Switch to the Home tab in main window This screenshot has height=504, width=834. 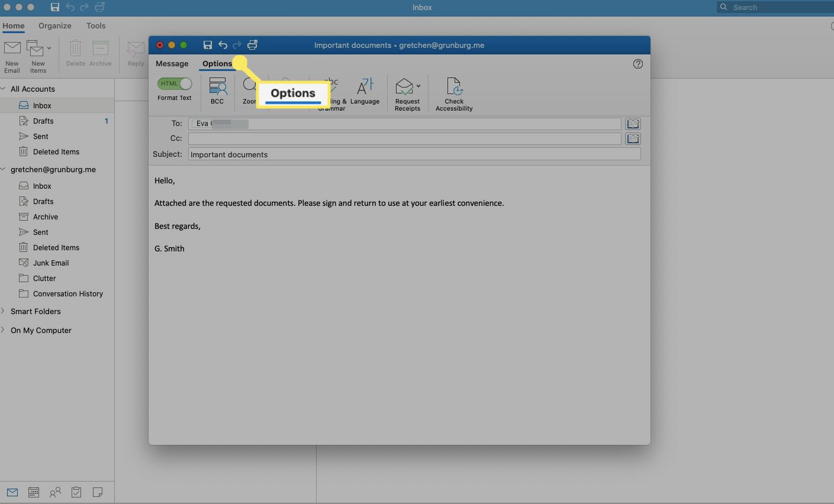14,25
